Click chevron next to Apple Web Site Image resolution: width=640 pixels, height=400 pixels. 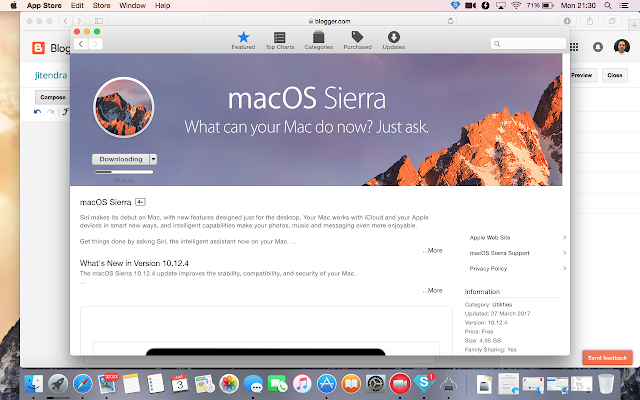pyautogui.click(x=564, y=238)
